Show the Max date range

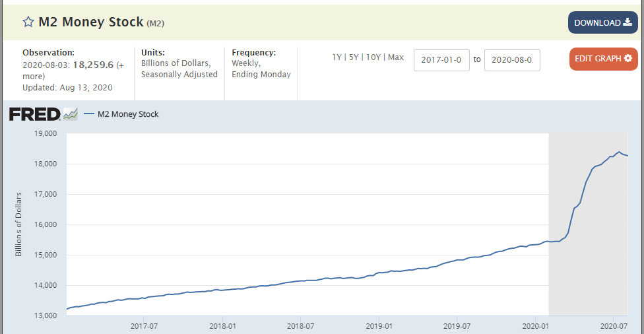coord(396,57)
